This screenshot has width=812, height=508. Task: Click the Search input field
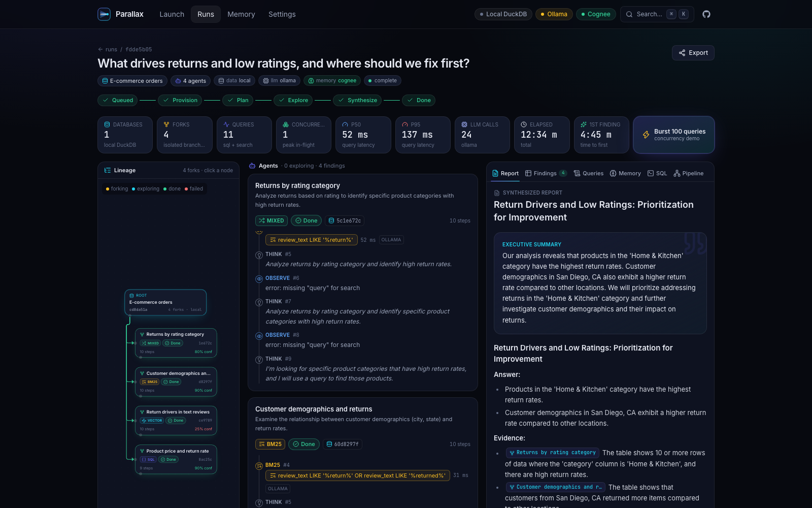[657, 14]
